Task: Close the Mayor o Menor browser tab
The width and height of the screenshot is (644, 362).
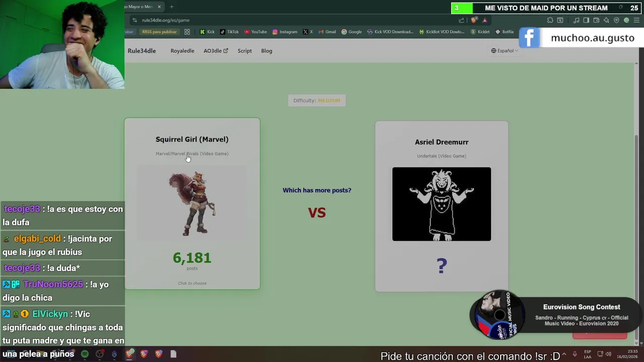Action: pos(159,7)
